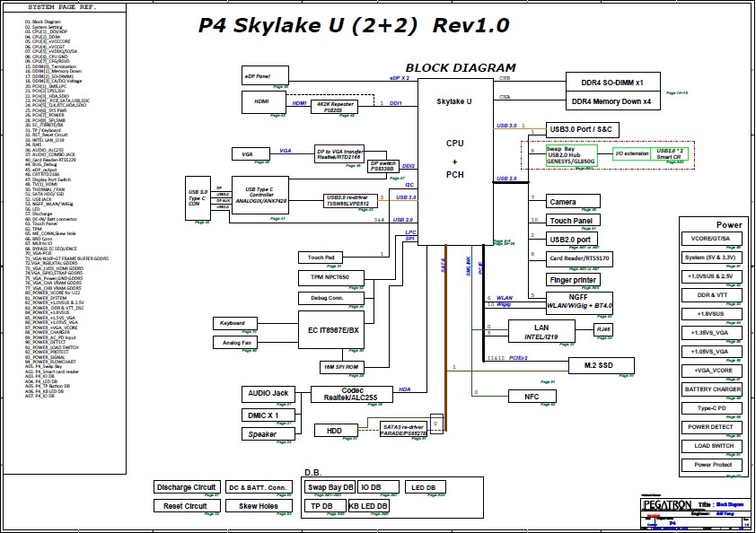
Task: Click the SATA3 re-driver block
Action: [403, 430]
